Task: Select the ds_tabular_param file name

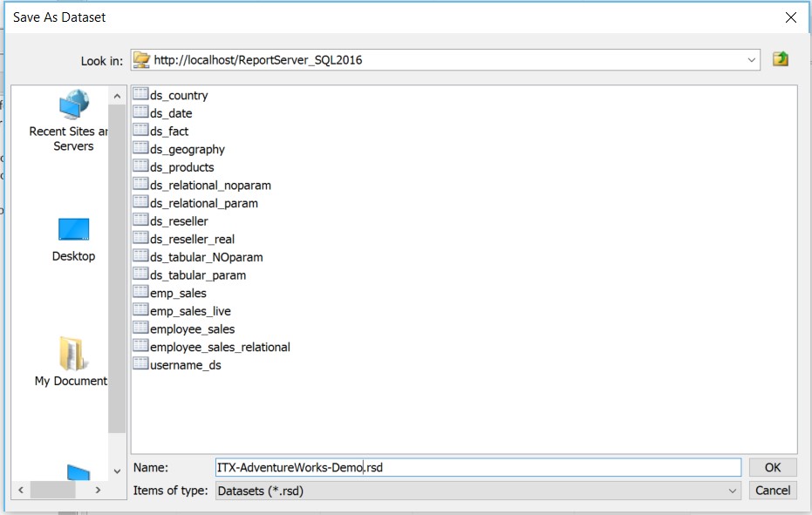Action: click(198, 275)
